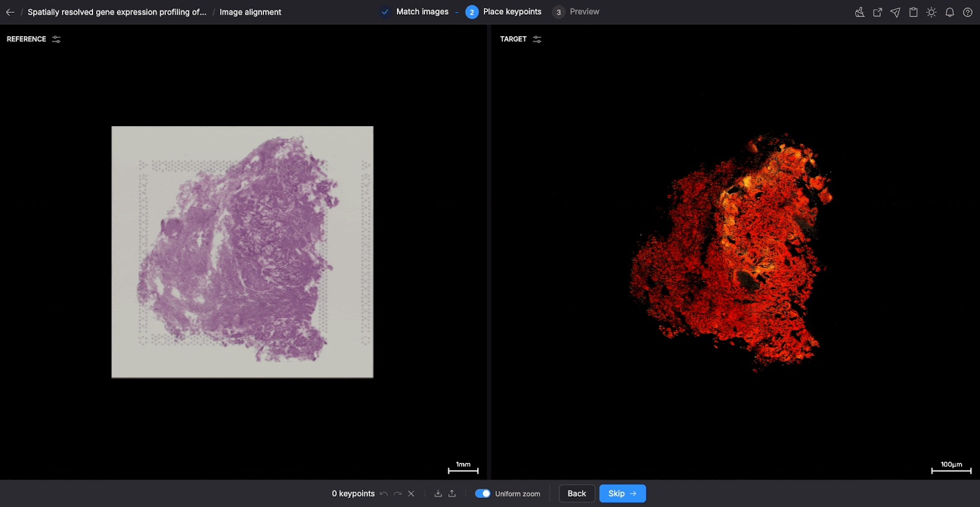Open the clipboard icon
Viewport: 980px width, 507px height.
913,12
